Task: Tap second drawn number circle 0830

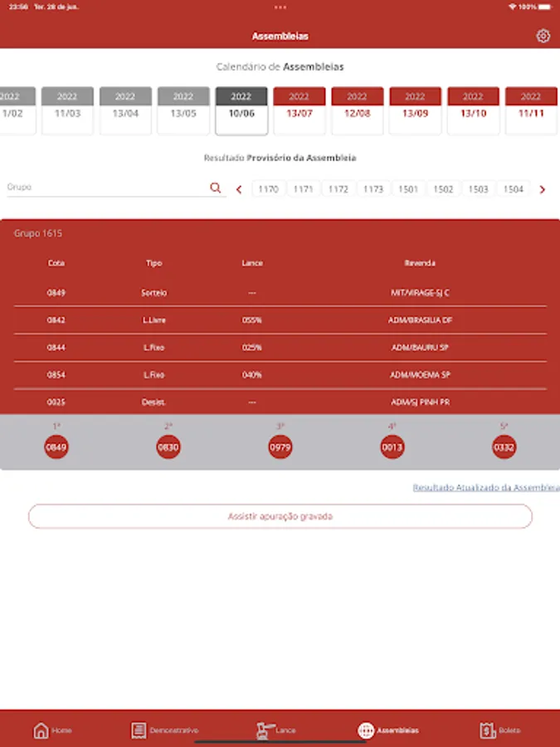Action: 168,447
